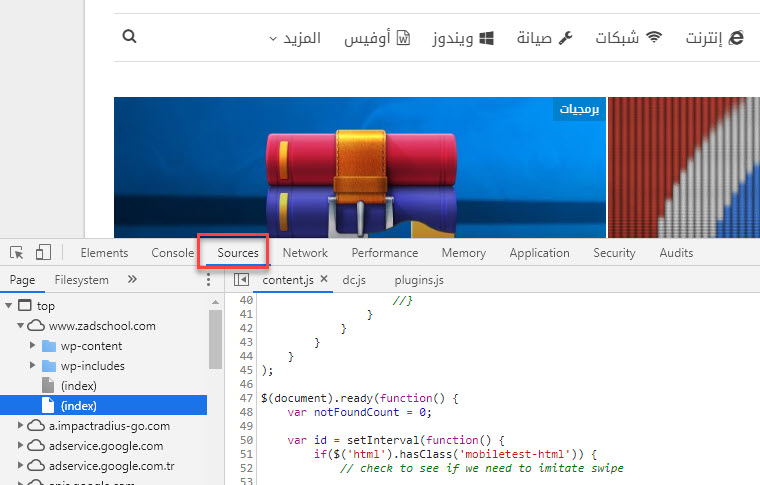The image size is (760, 485).
Task: Select the highlighted (index) file
Action: [103, 406]
